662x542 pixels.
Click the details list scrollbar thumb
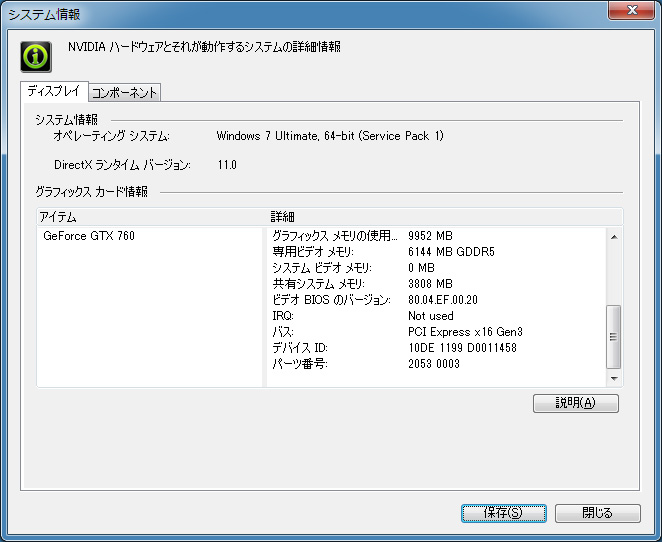click(613, 336)
